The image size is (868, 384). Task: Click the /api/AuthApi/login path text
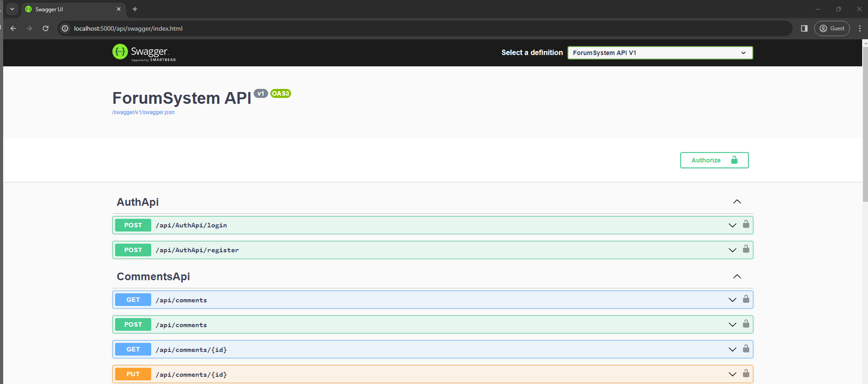coord(191,225)
